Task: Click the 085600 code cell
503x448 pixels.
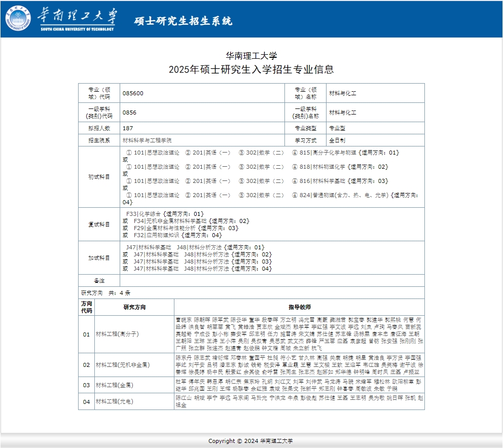Action: point(202,93)
